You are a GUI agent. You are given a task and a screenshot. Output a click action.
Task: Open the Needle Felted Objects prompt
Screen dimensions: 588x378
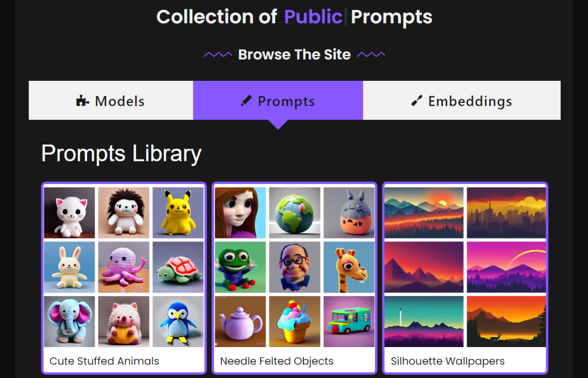(x=295, y=278)
